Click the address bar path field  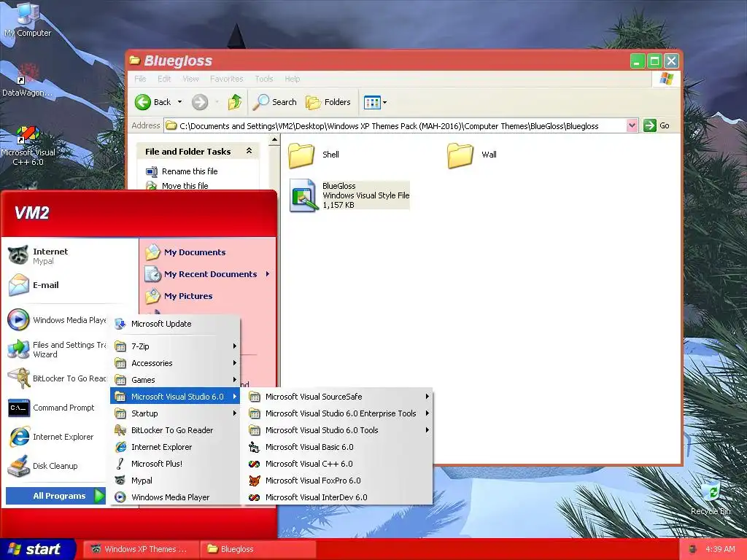point(395,125)
